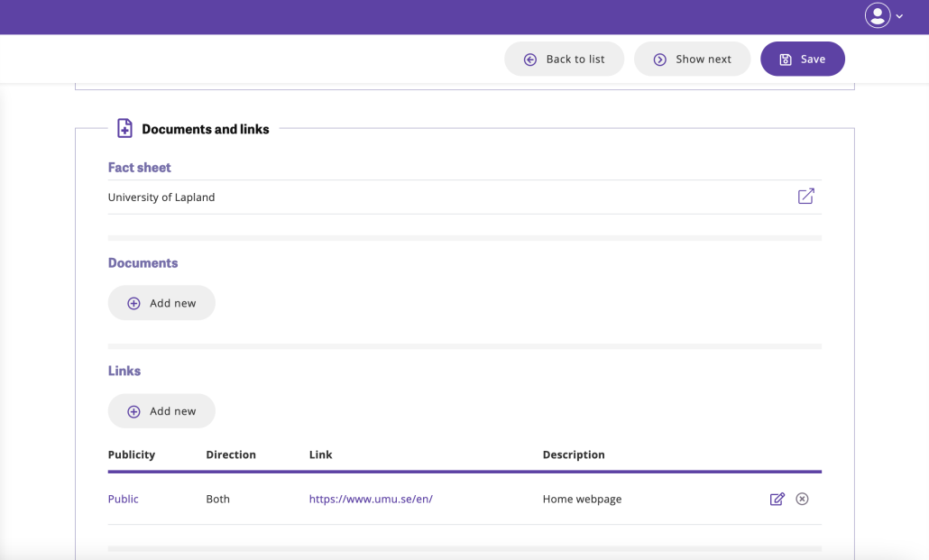Image resolution: width=929 pixels, height=560 pixels.
Task: Select the University of Lapland fact sheet row
Action: (161, 197)
